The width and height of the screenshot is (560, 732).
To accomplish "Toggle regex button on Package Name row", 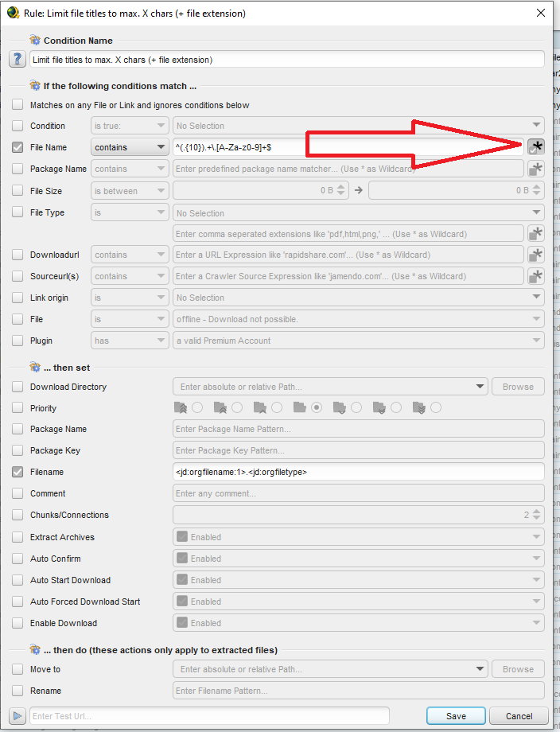I will pos(536,169).
